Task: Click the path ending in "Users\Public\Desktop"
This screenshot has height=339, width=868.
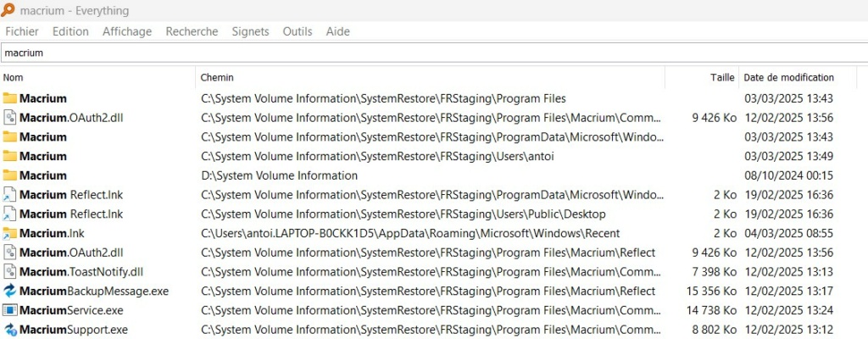Action: tap(403, 214)
